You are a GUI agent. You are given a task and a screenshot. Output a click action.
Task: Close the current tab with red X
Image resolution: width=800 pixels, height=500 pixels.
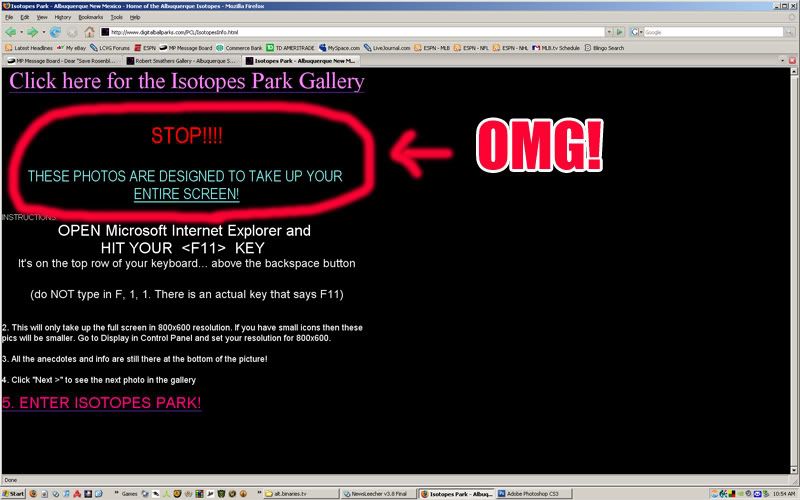point(792,61)
